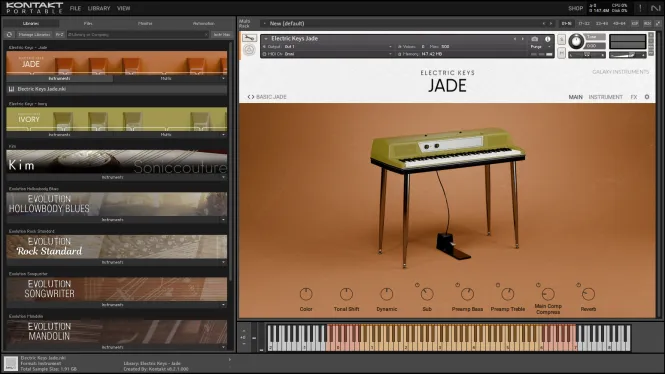This screenshot has height=374, width=665.
Task: Expand Evolution Hollowbody Blues options arrow
Action: coord(223,220)
